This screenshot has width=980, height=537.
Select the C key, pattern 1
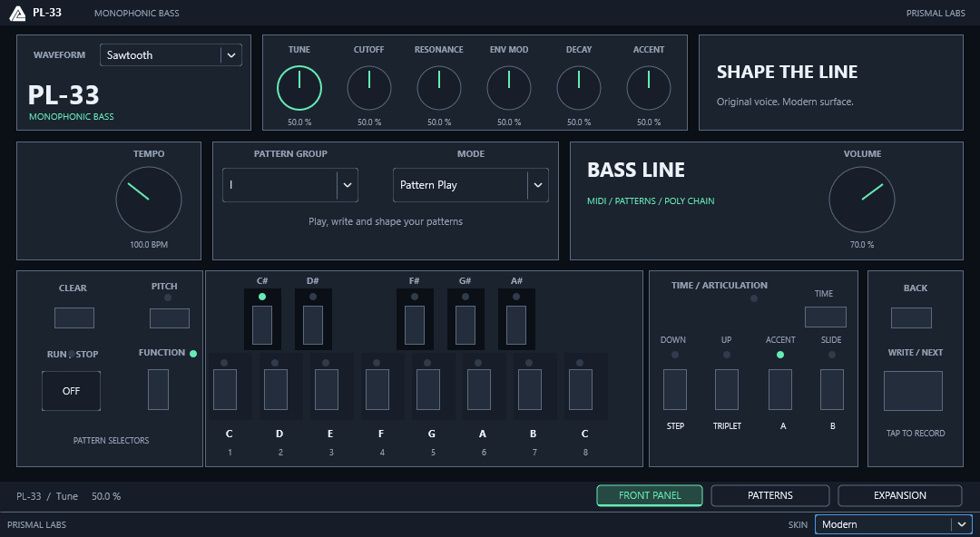pyautogui.click(x=225, y=389)
